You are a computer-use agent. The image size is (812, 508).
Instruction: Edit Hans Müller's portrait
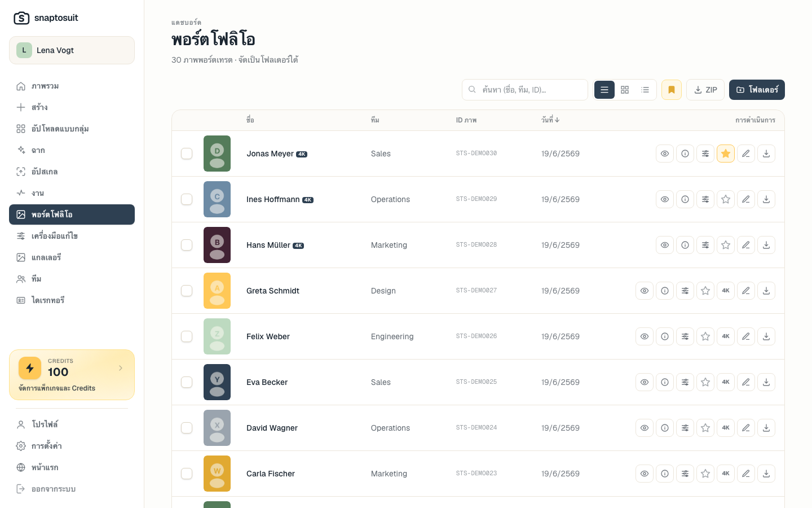click(x=746, y=245)
